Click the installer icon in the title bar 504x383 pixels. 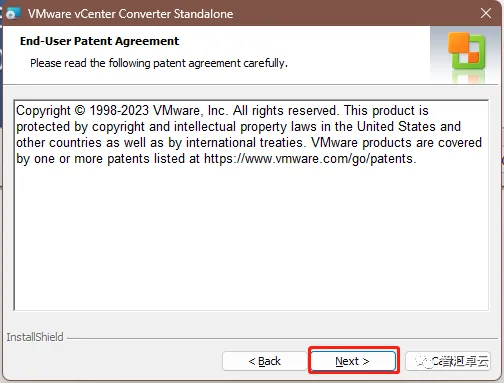pos(13,14)
